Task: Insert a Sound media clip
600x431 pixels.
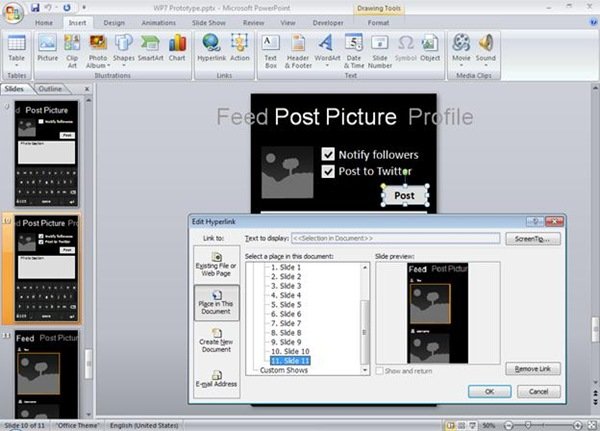Action: coord(486,49)
